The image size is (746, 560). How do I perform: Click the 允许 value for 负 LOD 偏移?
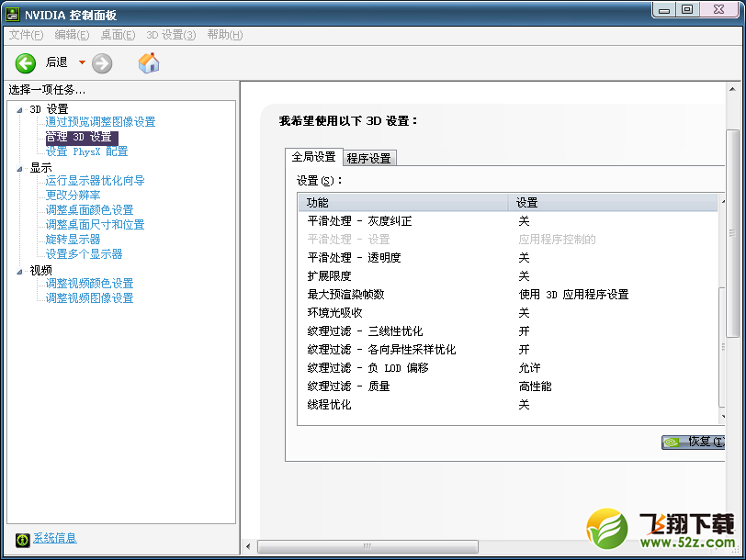pos(529,368)
